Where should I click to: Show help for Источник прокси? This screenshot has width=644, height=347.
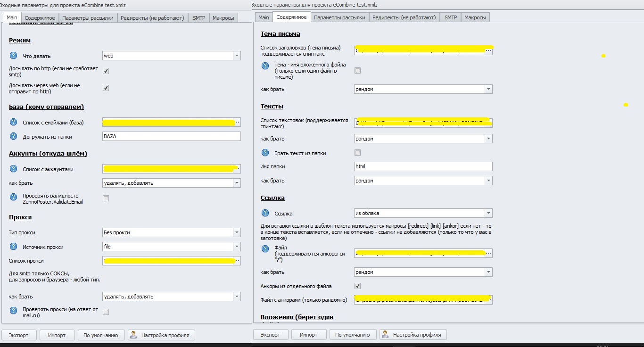click(x=13, y=247)
